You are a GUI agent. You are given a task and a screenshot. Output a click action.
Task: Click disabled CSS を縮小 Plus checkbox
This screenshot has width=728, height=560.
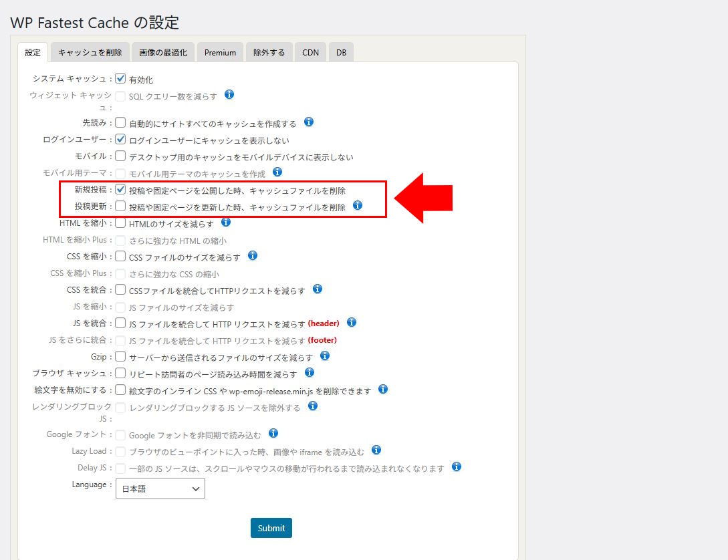[120, 274]
